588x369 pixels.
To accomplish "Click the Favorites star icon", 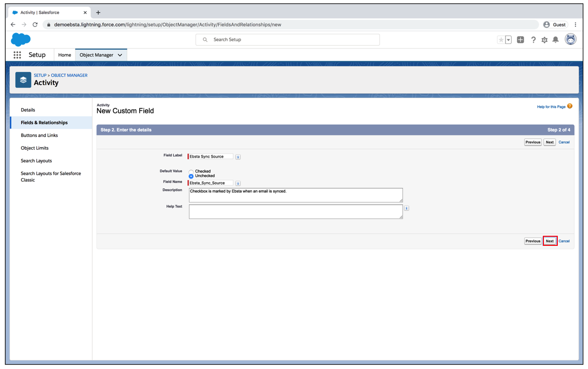I will (x=501, y=40).
